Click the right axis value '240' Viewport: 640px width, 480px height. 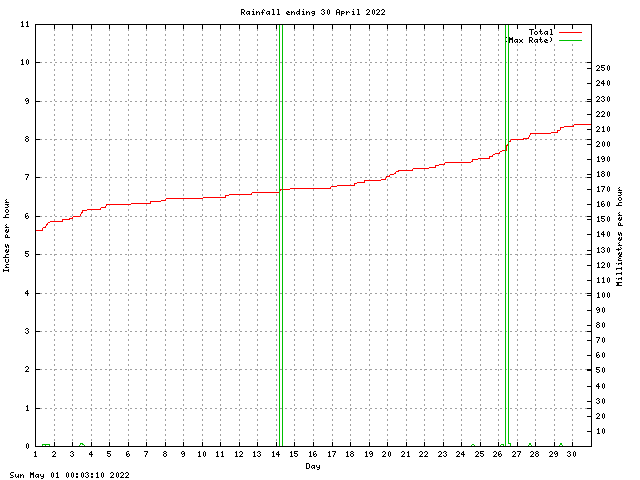coord(603,83)
